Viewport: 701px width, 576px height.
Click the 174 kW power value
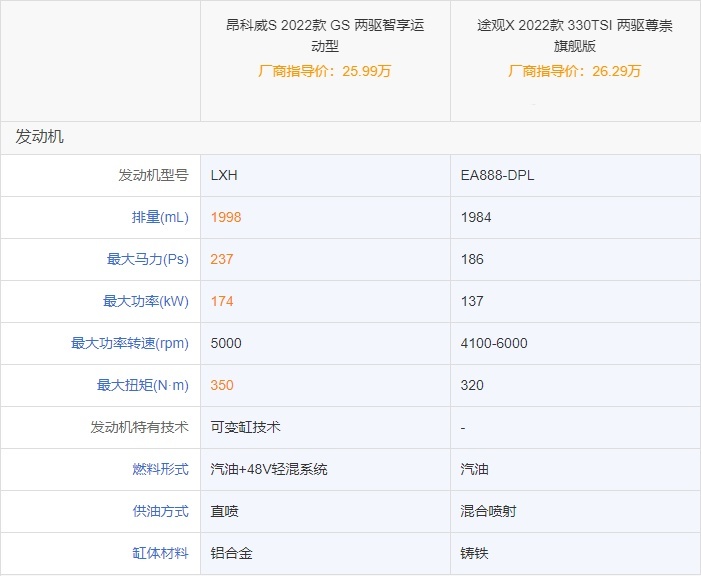point(222,301)
